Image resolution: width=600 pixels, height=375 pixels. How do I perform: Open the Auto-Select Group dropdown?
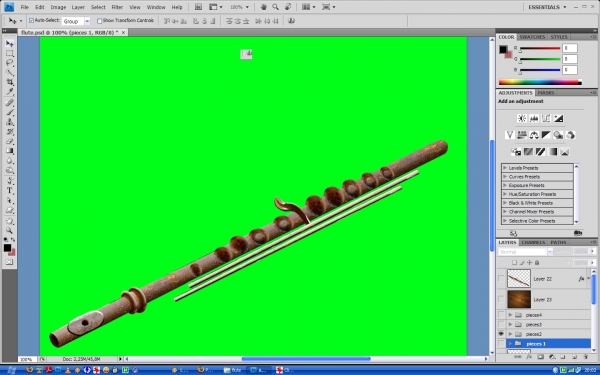[x=87, y=21]
